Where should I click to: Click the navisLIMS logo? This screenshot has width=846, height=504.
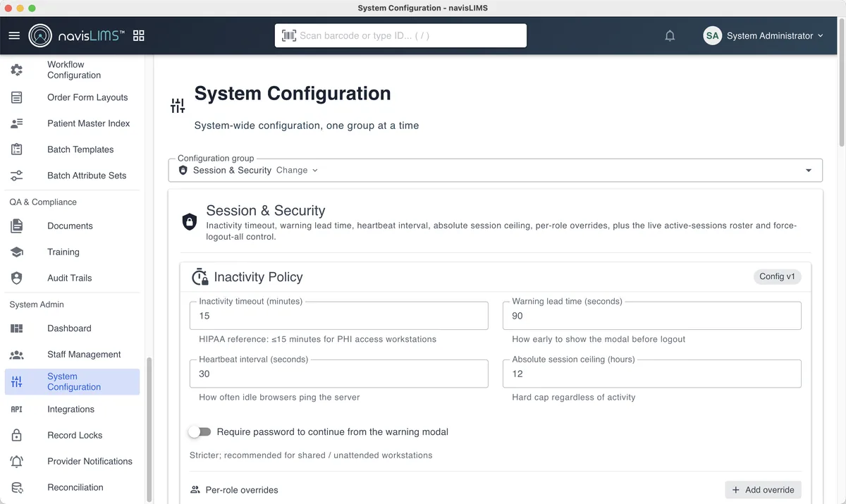[77, 35]
